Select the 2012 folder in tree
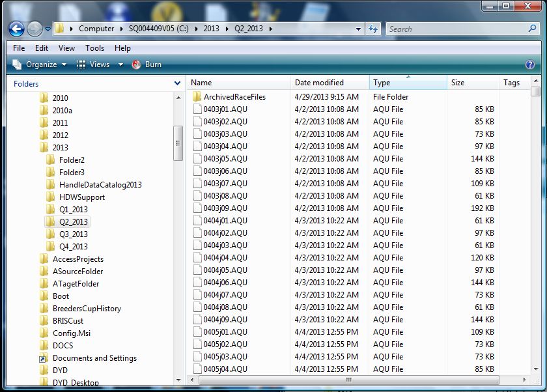The image size is (547, 392). 60,135
